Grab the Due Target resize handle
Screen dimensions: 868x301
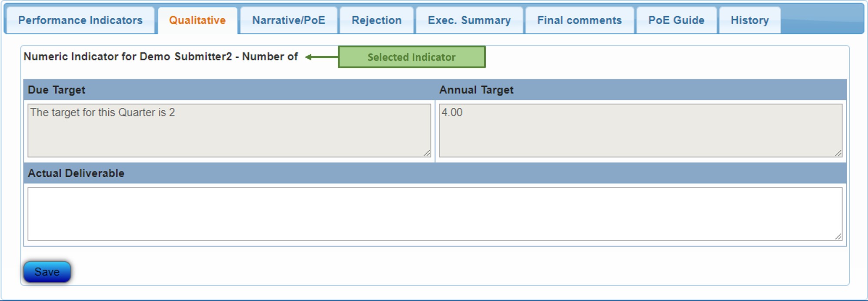coord(427,153)
